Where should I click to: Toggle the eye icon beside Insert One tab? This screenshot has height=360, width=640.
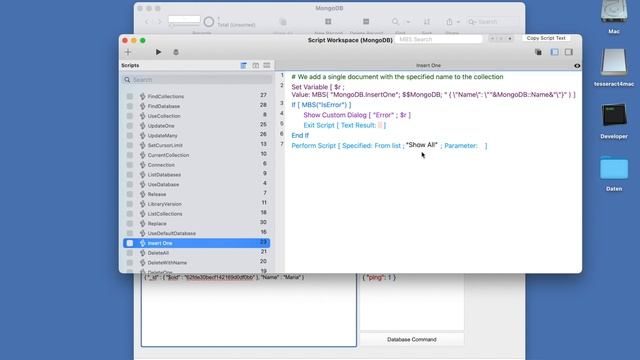[577, 66]
